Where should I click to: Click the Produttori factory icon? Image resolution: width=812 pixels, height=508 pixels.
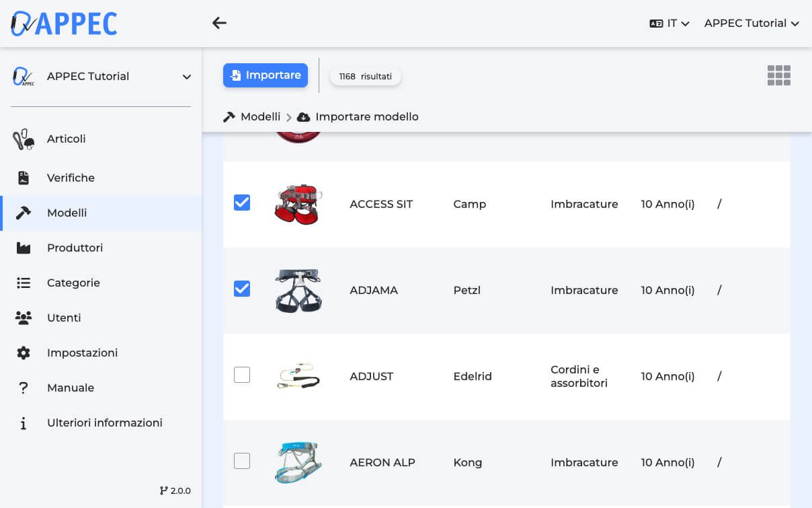(x=24, y=248)
